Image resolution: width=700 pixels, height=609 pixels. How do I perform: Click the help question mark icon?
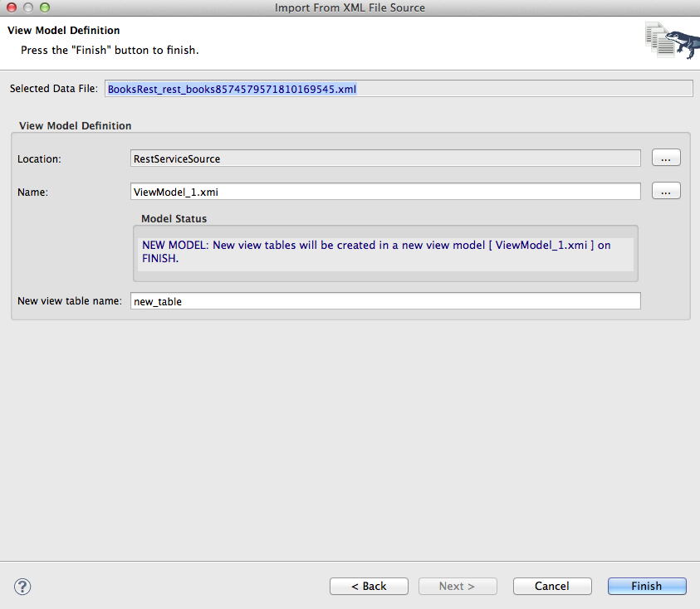click(22, 586)
